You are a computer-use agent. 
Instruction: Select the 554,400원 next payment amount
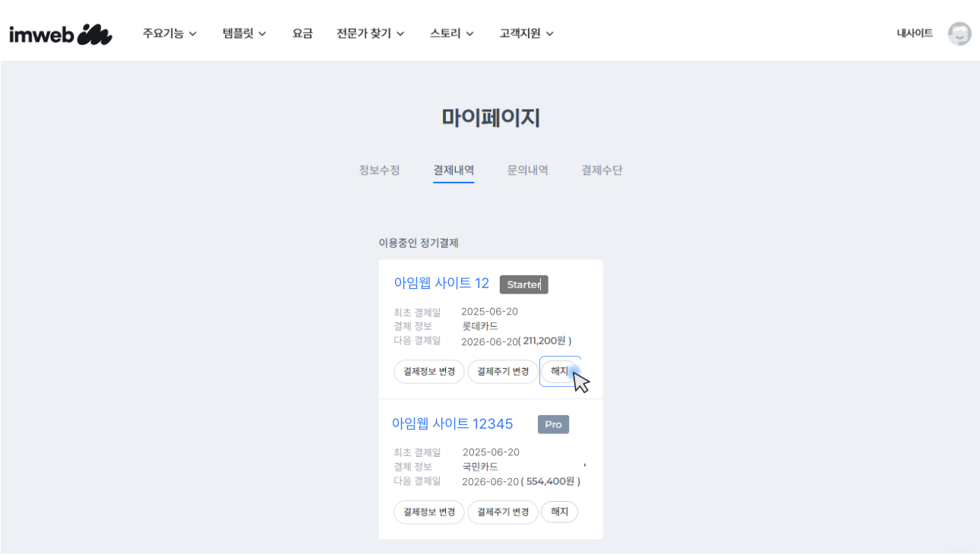point(551,482)
